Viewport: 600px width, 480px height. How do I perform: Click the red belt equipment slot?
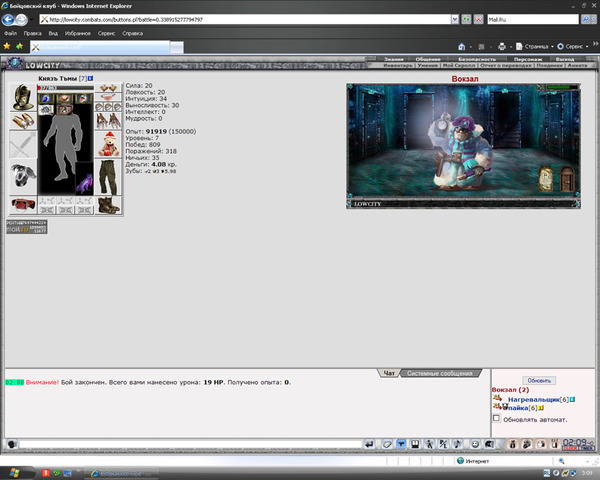click(x=23, y=205)
